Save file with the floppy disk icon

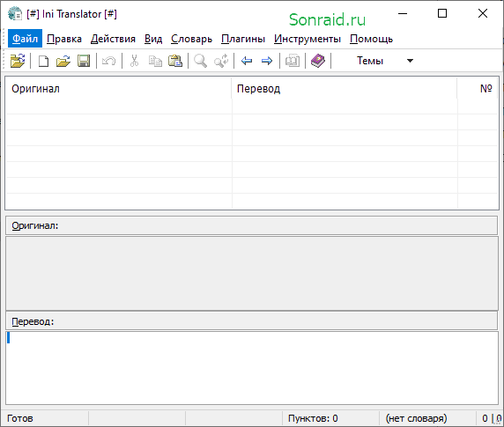[84, 61]
